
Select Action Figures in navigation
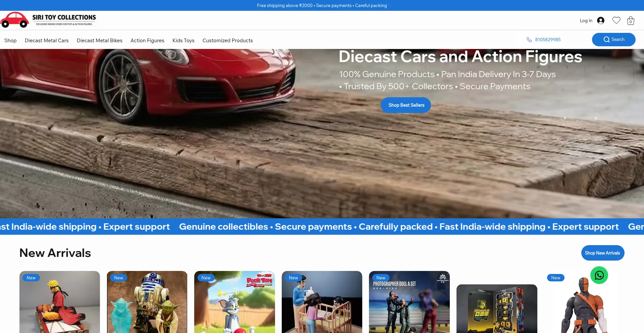(x=147, y=40)
